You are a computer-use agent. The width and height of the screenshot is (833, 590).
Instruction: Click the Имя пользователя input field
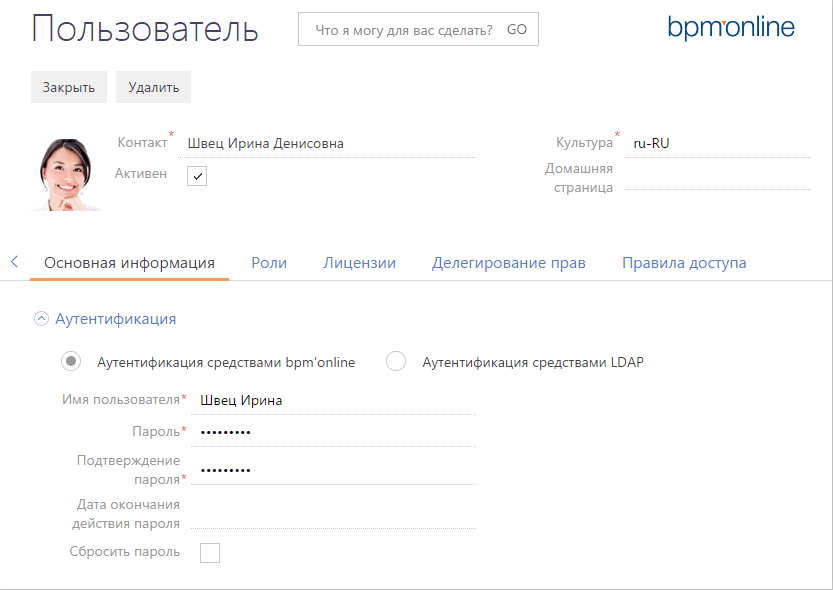tap(334, 400)
